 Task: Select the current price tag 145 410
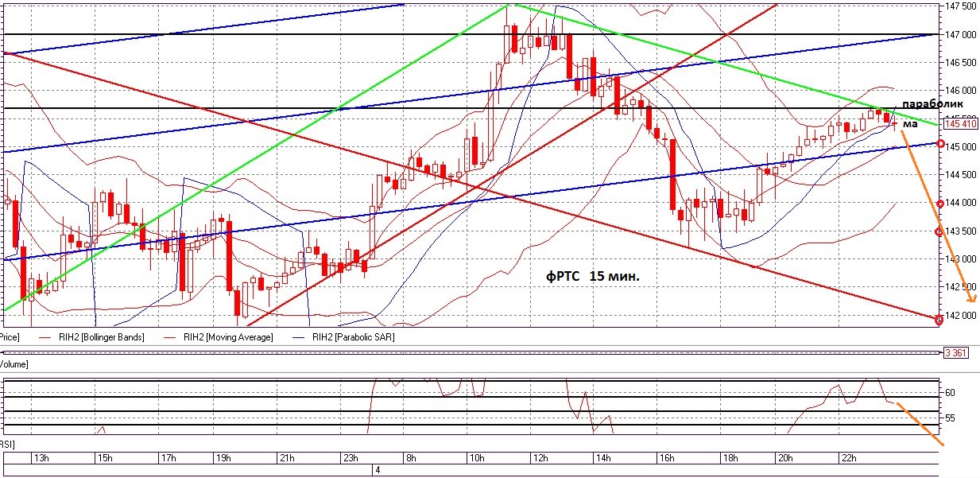[x=961, y=123]
